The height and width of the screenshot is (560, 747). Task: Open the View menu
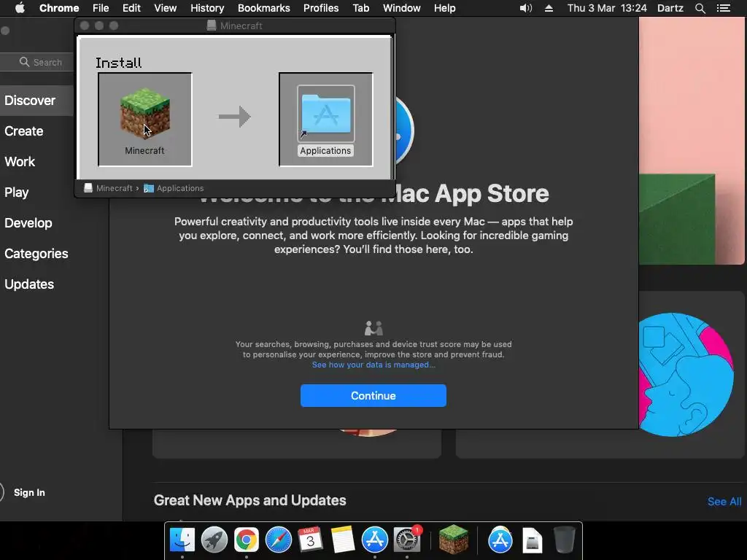coord(166,8)
